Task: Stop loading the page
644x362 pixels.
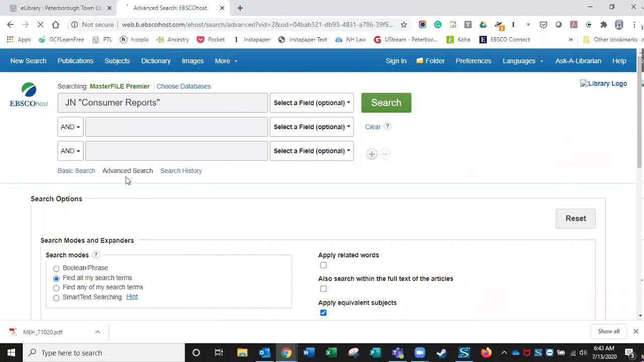Action: tap(41, 25)
